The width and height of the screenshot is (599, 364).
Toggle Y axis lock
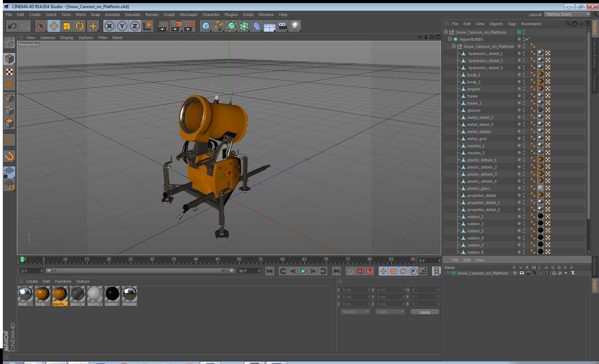(x=122, y=26)
